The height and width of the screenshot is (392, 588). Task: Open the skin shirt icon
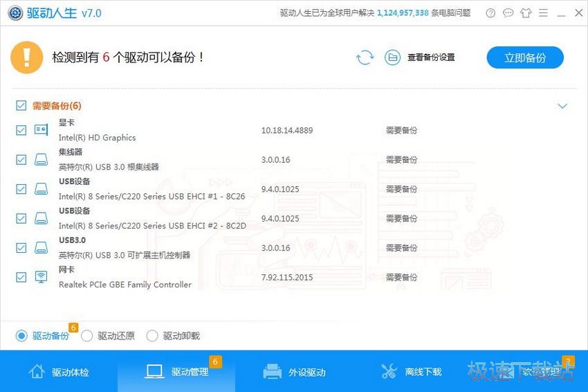(x=526, y=13)
